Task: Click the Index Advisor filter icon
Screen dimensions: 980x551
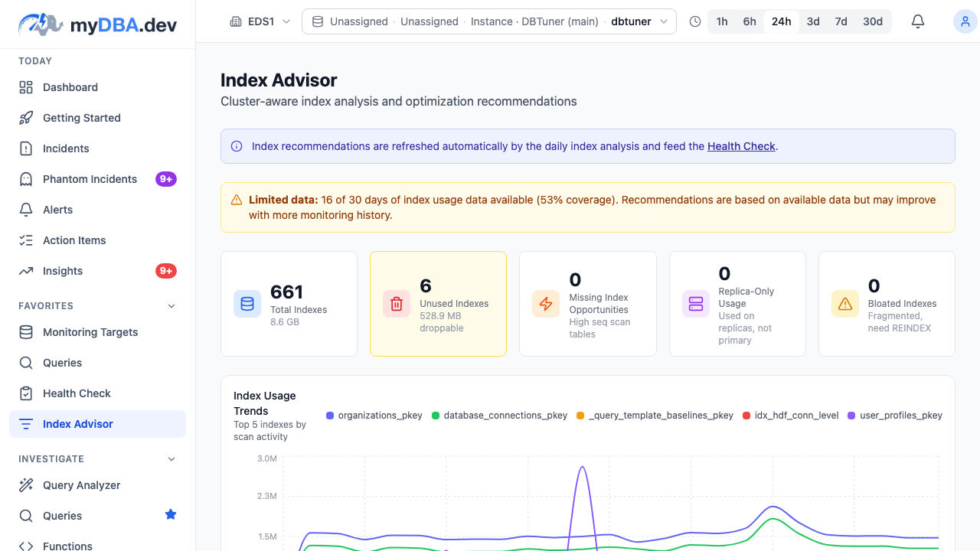Action: [x=26, y=424]
